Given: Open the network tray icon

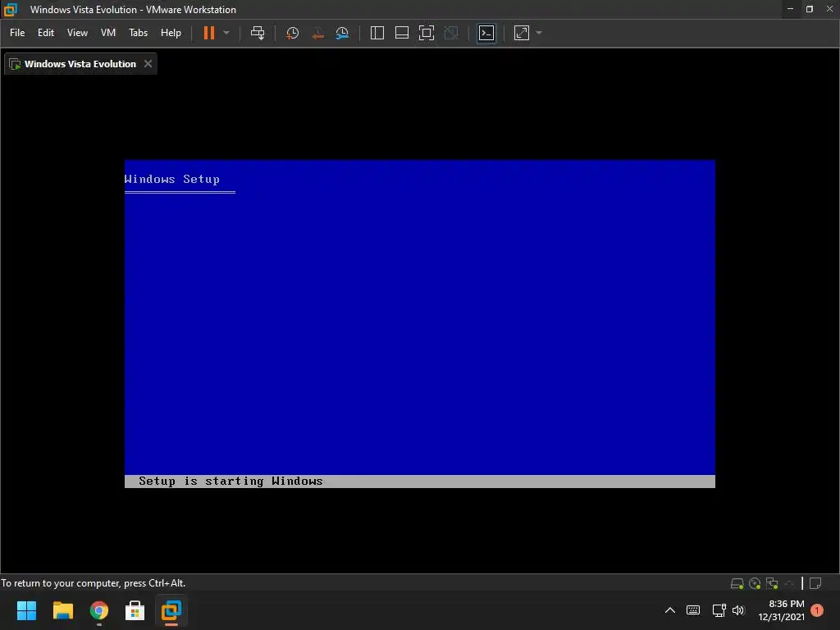Looking at the screenshot, I should pos(719,610).
